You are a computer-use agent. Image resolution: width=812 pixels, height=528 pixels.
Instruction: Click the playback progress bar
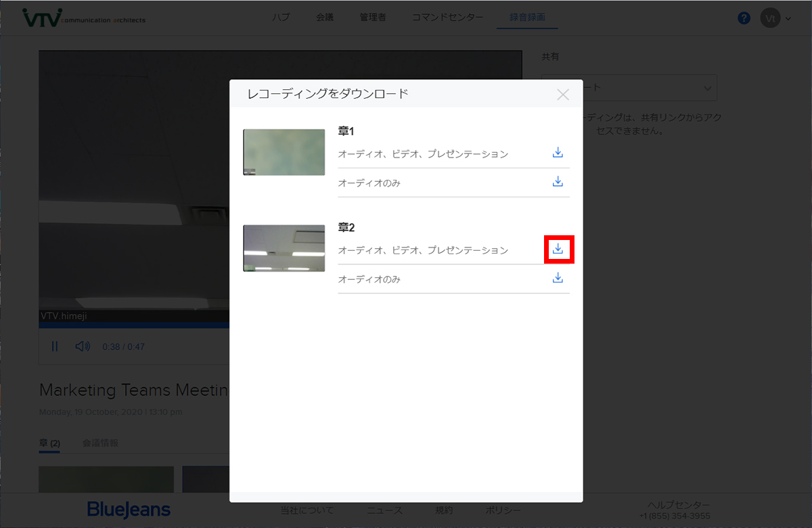click(134, 325)
